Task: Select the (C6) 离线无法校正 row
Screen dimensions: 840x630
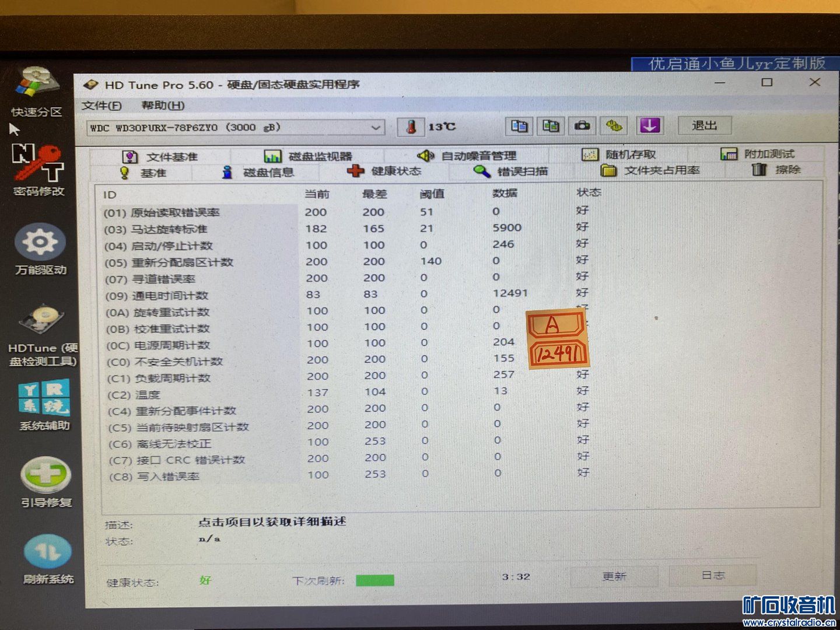Action: pos(350,442)
